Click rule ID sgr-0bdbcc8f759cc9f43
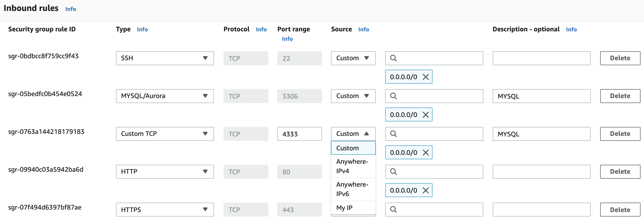 pos(43,56)
